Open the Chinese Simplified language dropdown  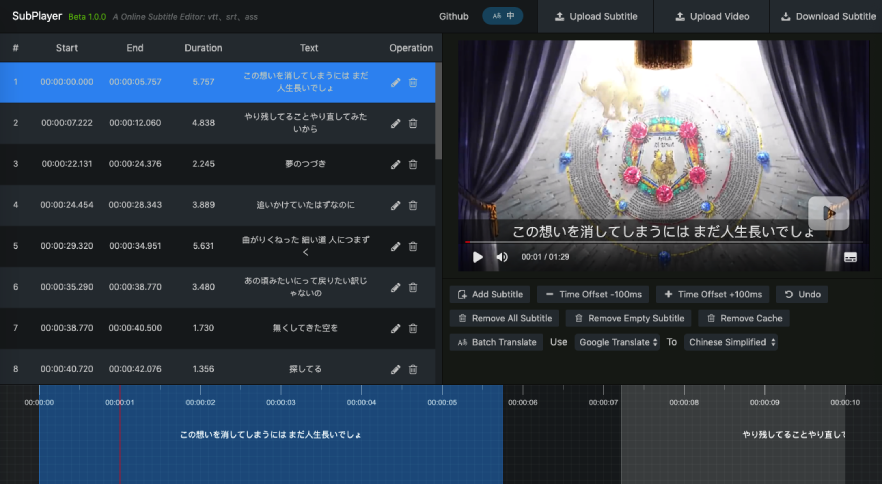click(731, 342)
